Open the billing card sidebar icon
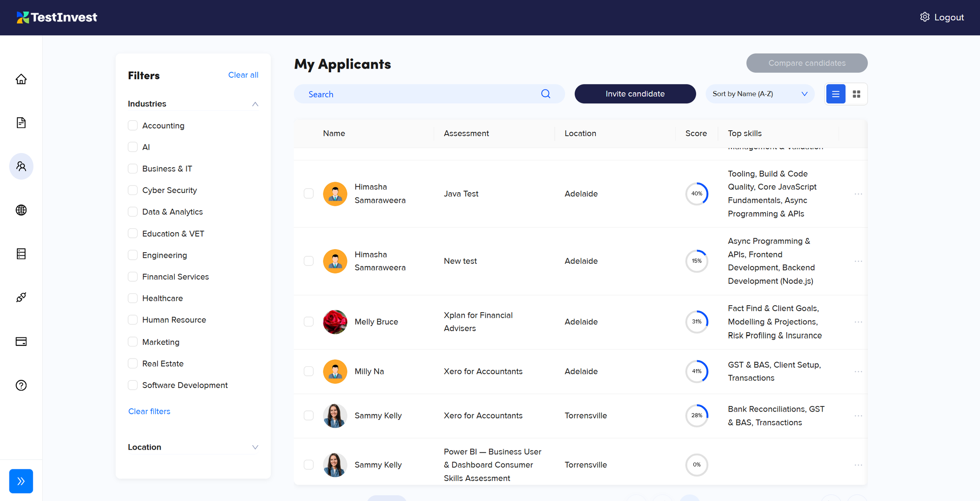The image size is (980, 501). [x=21, y=341]
